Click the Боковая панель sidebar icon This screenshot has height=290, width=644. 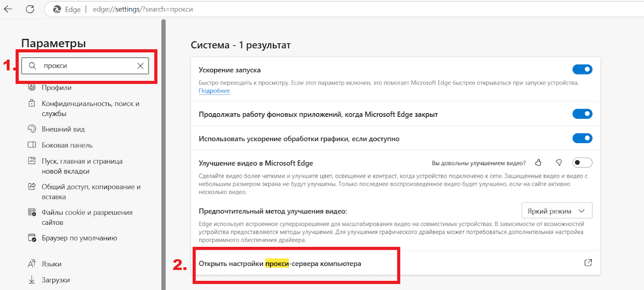tap(32, 145)
